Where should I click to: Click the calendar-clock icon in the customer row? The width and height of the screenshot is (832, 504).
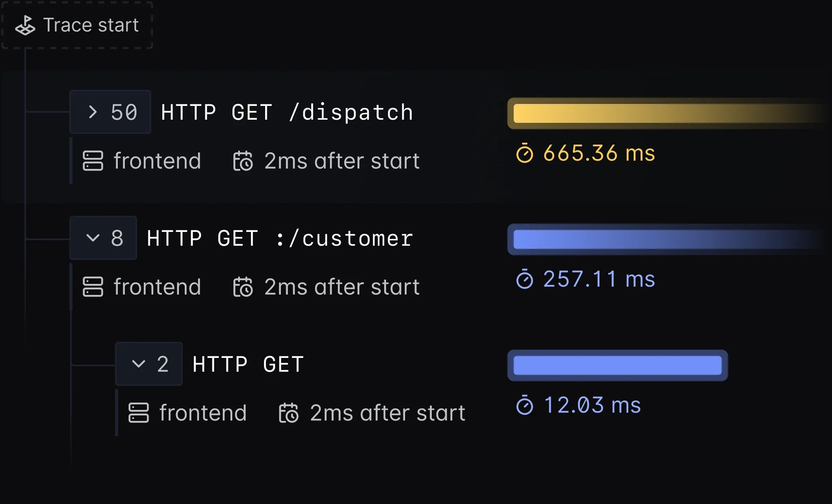click(243, 287)
